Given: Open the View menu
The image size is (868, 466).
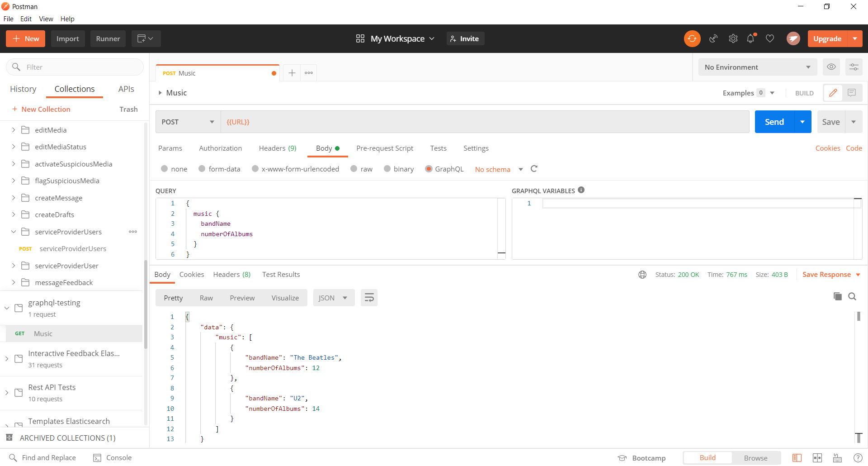Looking at the screenshot, I should tap(46, 19).
